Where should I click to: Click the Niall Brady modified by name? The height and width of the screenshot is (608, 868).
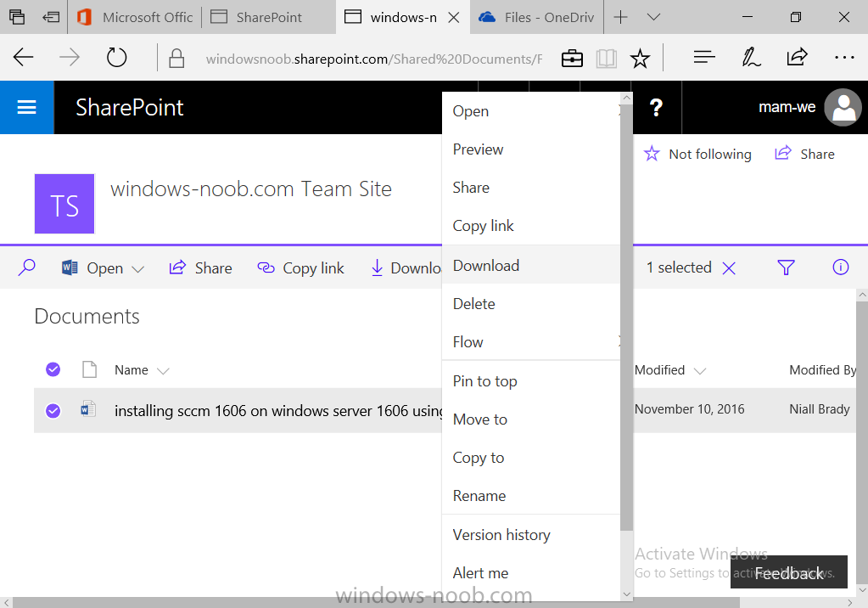[x=820, y=409]
